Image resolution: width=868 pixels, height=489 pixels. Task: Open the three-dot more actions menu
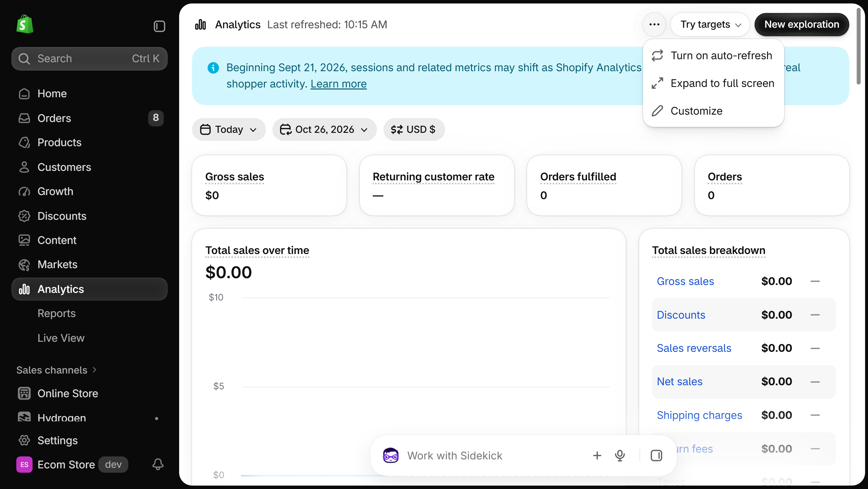(x=654, y=24)
